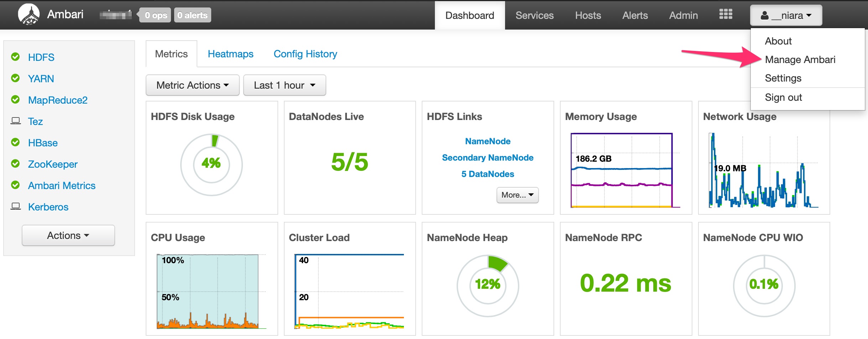Open the YARN service link
Screen dimensions: 868x339
[x=41, y=78]
